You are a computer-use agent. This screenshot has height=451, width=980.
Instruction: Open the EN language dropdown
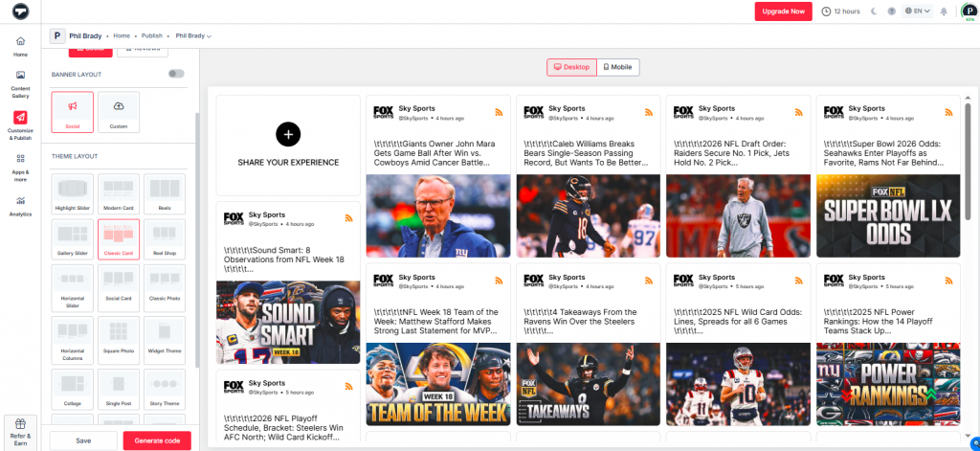[917, 11]
